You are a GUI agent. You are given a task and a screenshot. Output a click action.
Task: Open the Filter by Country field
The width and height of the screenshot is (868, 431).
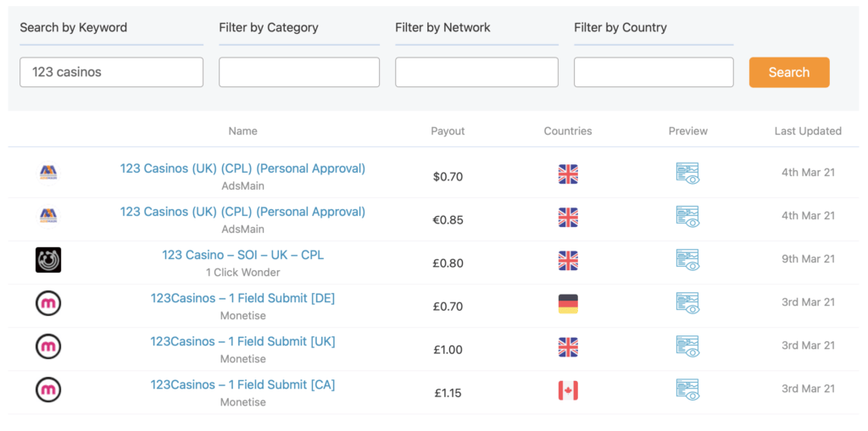(653, 72)
